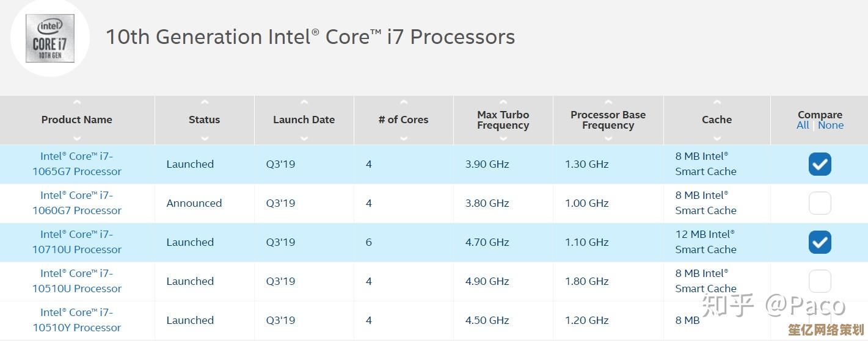Sort descending by Processor Base Frequency arrow

(x=608, y=138)
